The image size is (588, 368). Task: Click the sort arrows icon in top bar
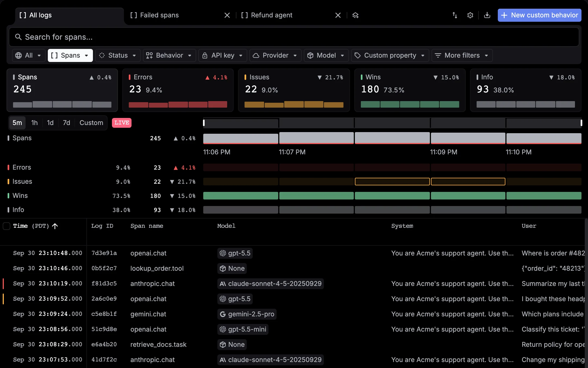tap(455, 15)
